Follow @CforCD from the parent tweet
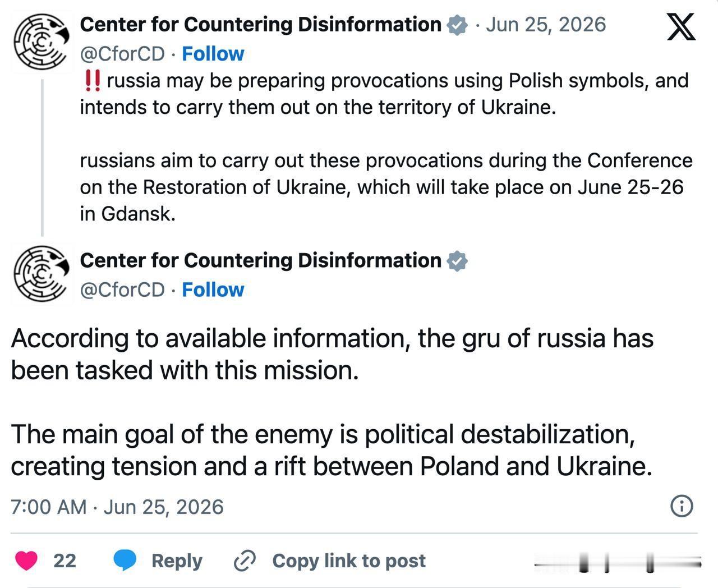Viewport: 718px width, 588px height. 213,54
